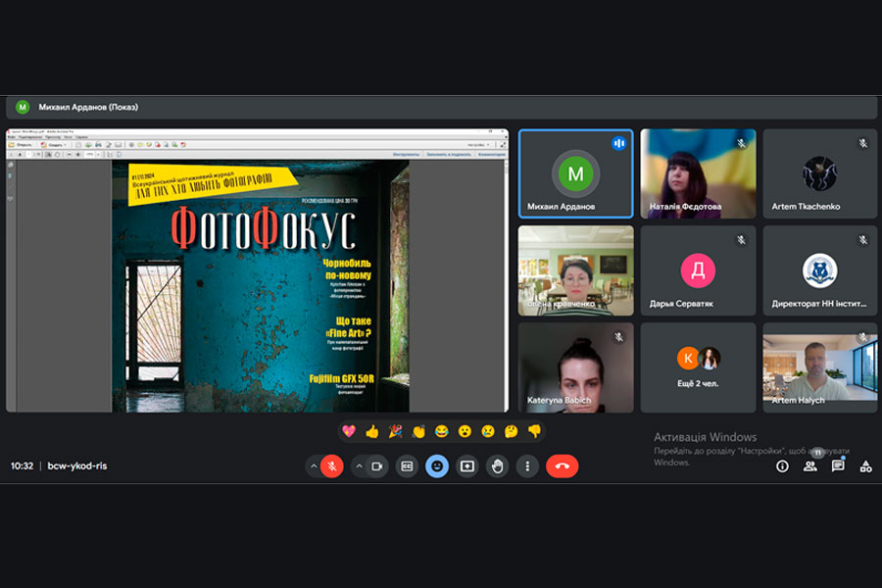
Task: Send the pink heart reaction
Action: pyautogui.click(x=349, y=431)
